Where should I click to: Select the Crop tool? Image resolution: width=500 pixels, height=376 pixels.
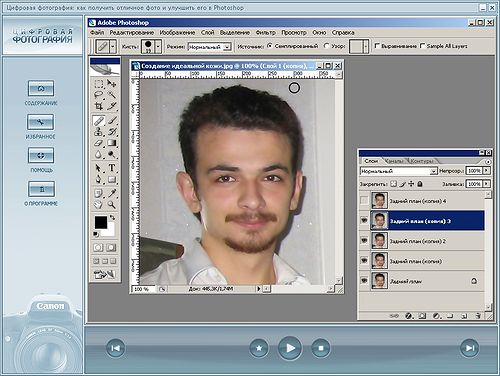coord(99,106)
